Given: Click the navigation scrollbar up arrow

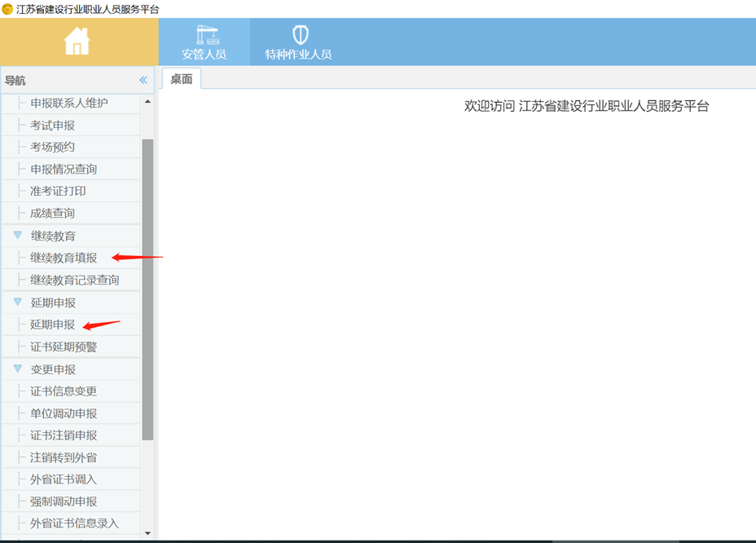Looking at the screenshot, I should [x=147, y=101].
